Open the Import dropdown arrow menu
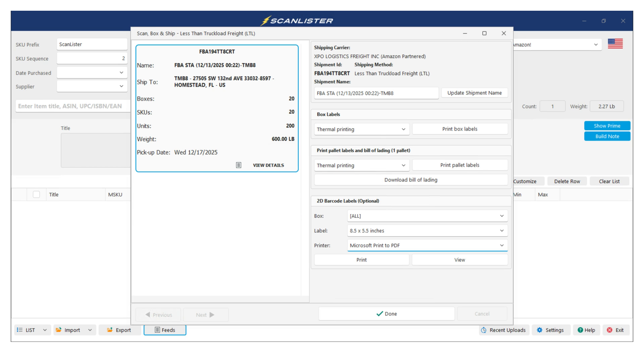Image resolution: width=644 pixels, height=362 pixels. tap(90, 330)
